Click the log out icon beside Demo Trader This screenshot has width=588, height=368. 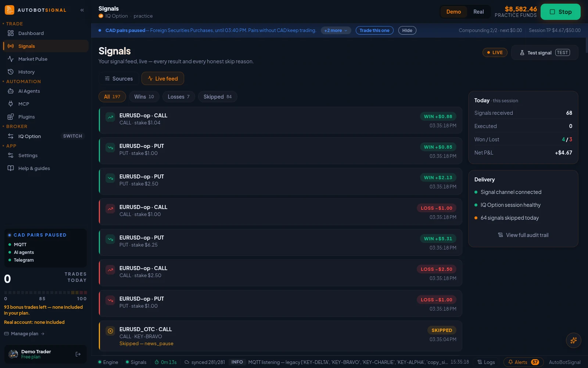(x=78, y=354)
